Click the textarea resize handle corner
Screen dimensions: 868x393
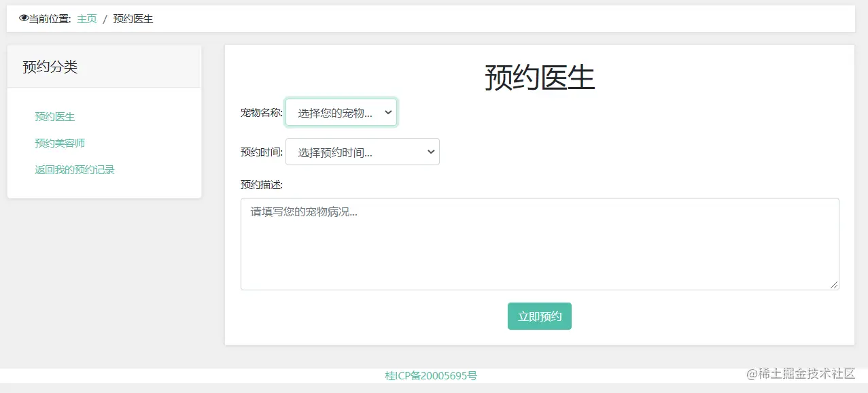(x=834, y=285)
